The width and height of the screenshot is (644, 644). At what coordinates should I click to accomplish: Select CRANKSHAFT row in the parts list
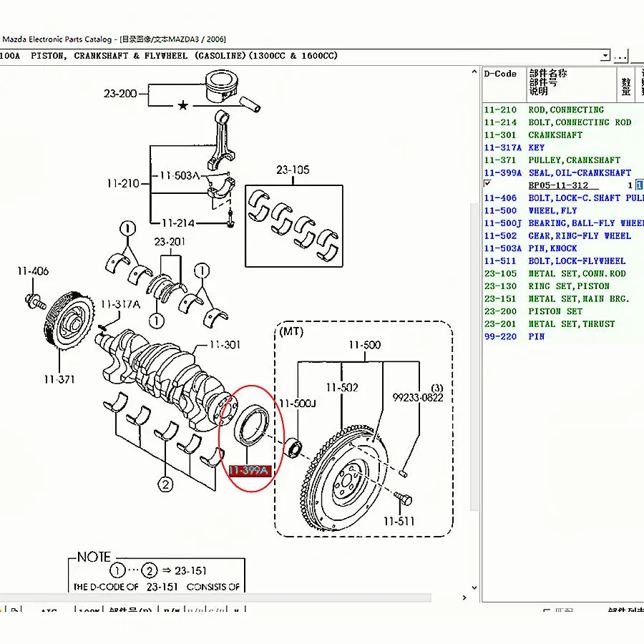coord(555,135)
